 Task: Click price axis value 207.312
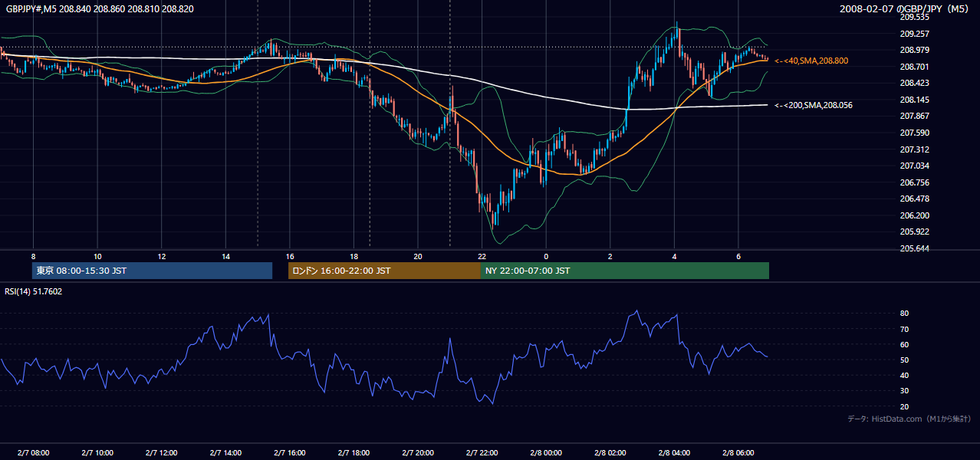tap(914, 149)
